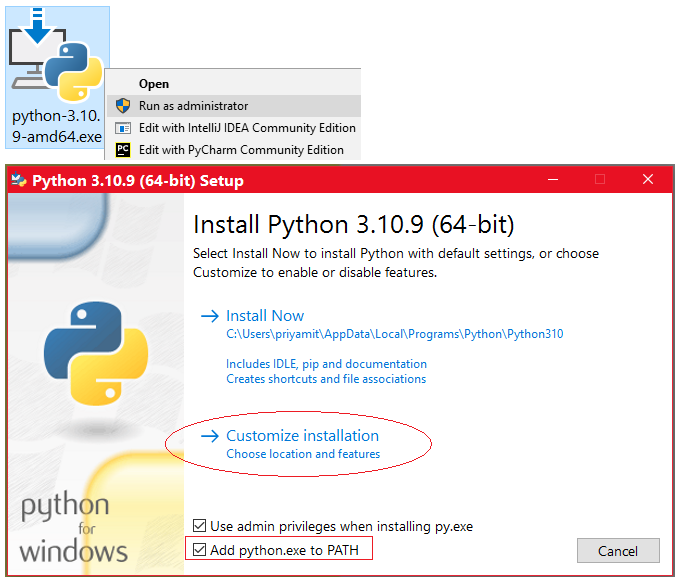This screenshot has width=675, height=577.
Task: Click 'Creates shortcuts and file associations' text
Action: pyautogui.click(x=326, y=379)
